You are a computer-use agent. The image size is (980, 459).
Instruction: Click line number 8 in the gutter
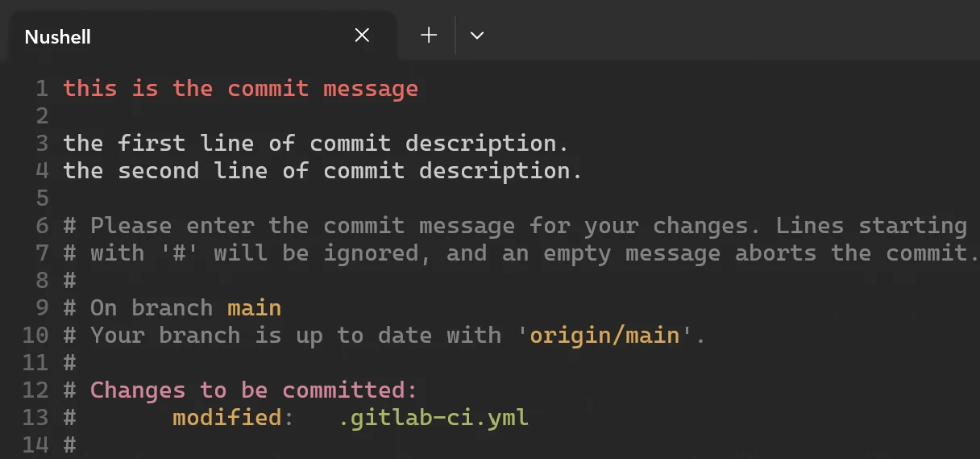point(42,281)
